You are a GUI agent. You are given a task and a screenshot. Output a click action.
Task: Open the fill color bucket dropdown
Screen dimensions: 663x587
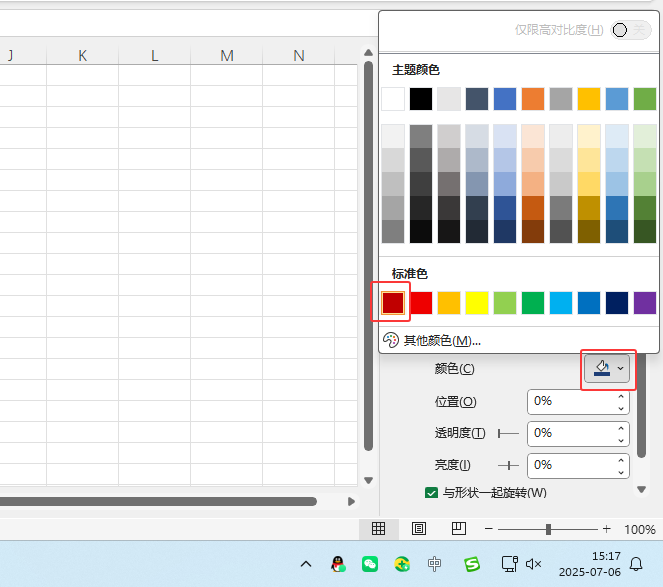coord(607,368)
